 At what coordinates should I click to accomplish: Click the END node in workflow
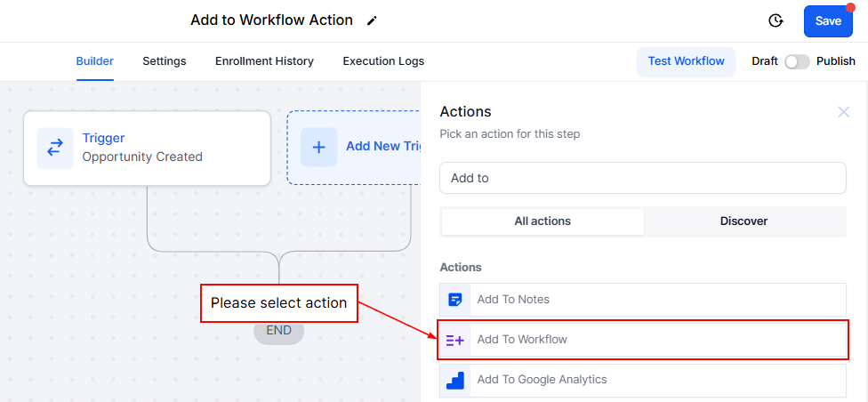(x=278, y=330)
